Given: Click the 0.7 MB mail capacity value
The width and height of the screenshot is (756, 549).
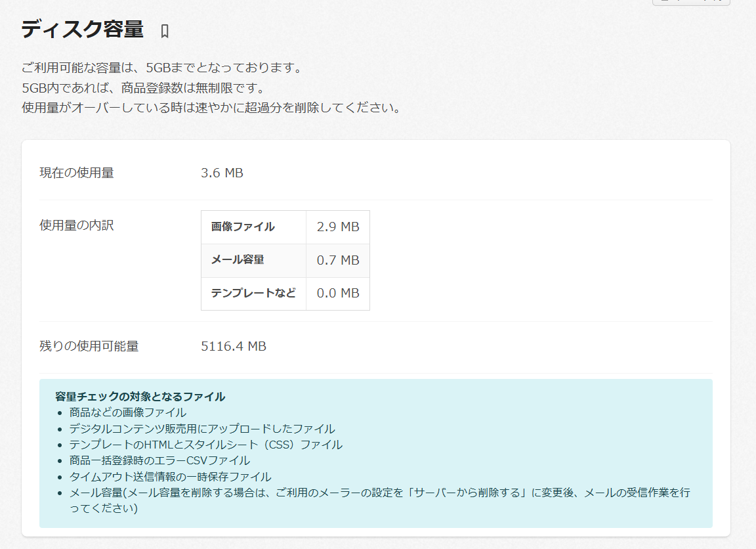Looking at the screenshot, I should (x=337, y=260).
